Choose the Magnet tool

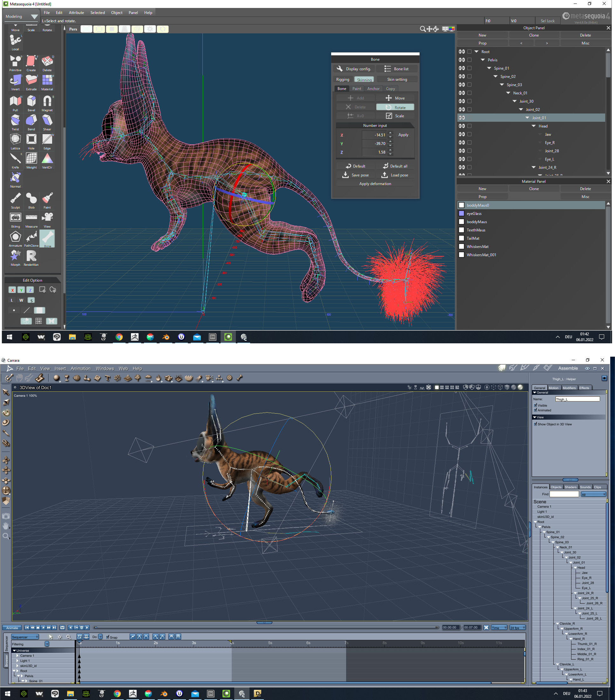click(47, 102)
